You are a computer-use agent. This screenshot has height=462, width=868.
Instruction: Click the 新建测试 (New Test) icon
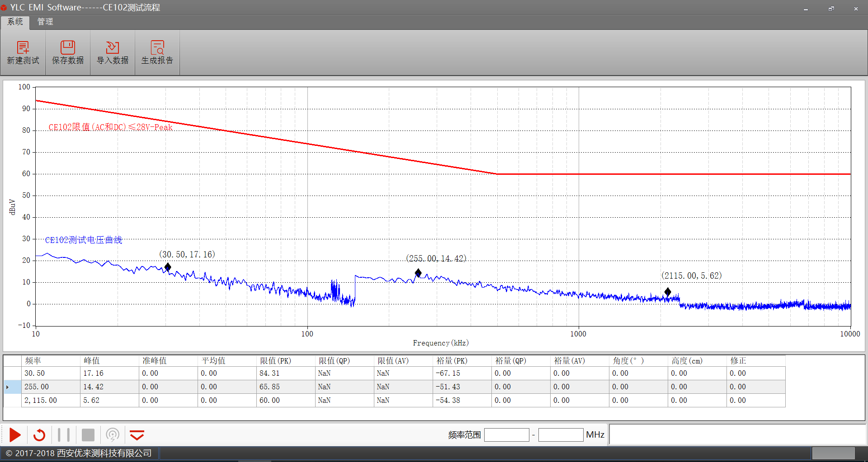click(23, 48)
